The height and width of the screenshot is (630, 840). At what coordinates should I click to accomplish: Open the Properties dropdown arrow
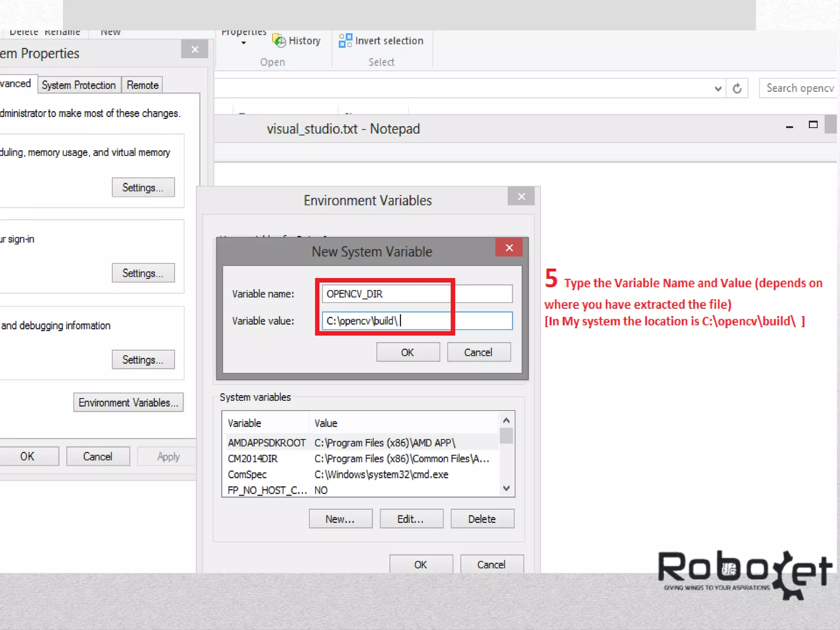(x=244, y=43)
